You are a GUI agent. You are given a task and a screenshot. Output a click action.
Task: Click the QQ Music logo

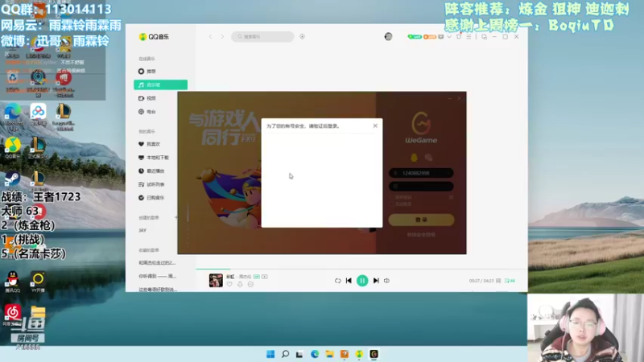tap(154, 36)
